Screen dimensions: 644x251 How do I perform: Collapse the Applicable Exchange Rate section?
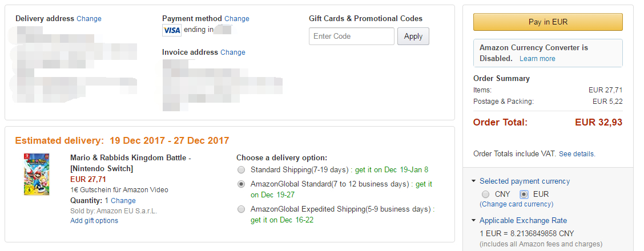click(x=474, y=221)
